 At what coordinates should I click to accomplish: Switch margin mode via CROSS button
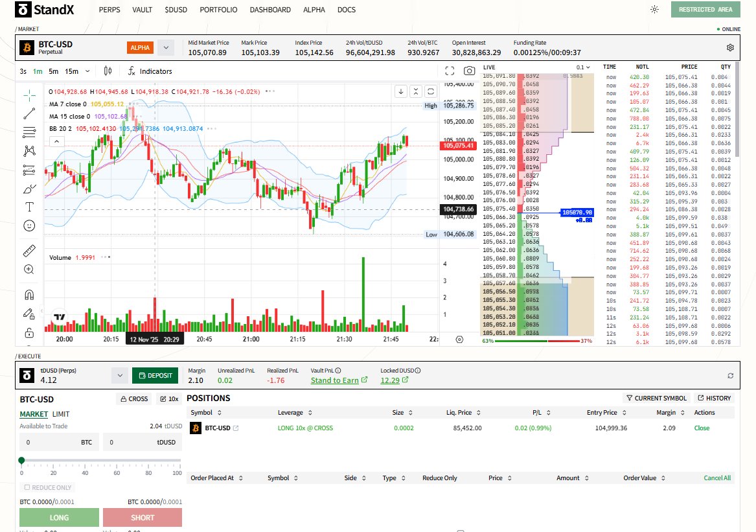coord(134,399)
